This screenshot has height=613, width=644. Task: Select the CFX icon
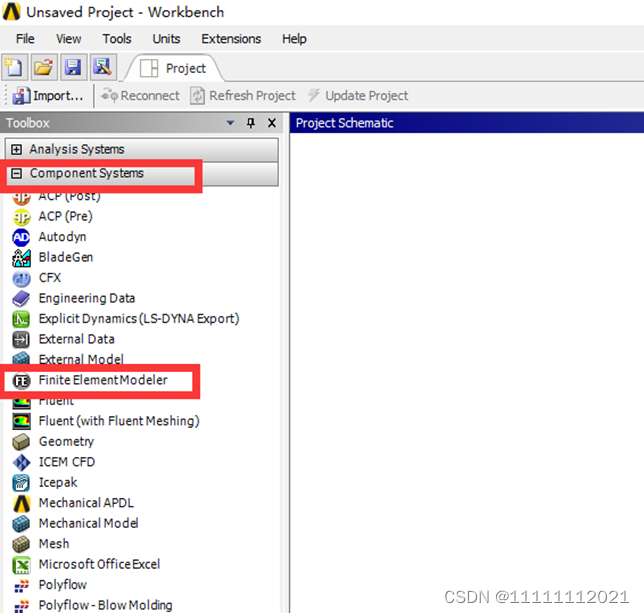click(x=21, y=278)
